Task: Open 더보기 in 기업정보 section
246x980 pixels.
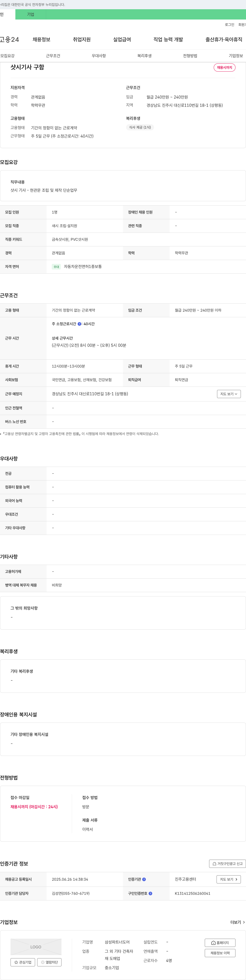Action: tap(238, 922)
